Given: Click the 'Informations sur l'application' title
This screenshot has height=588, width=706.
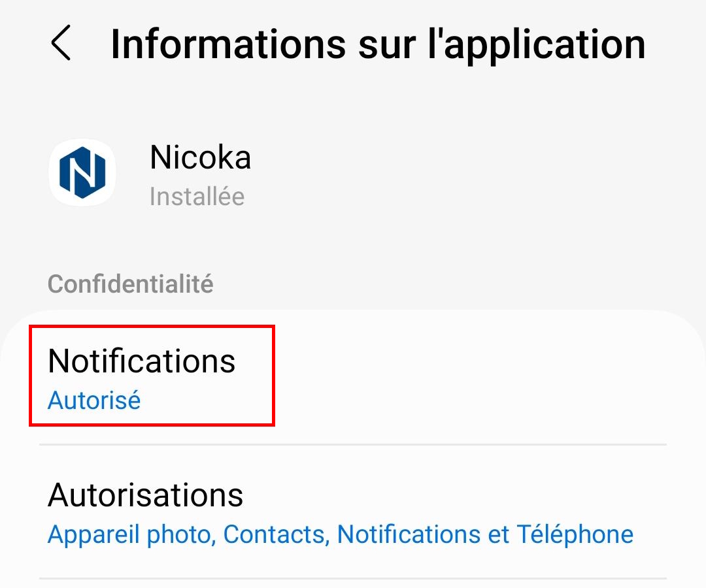Looking at the screenshot, I should pyautogui.click(x=378, y=44).
